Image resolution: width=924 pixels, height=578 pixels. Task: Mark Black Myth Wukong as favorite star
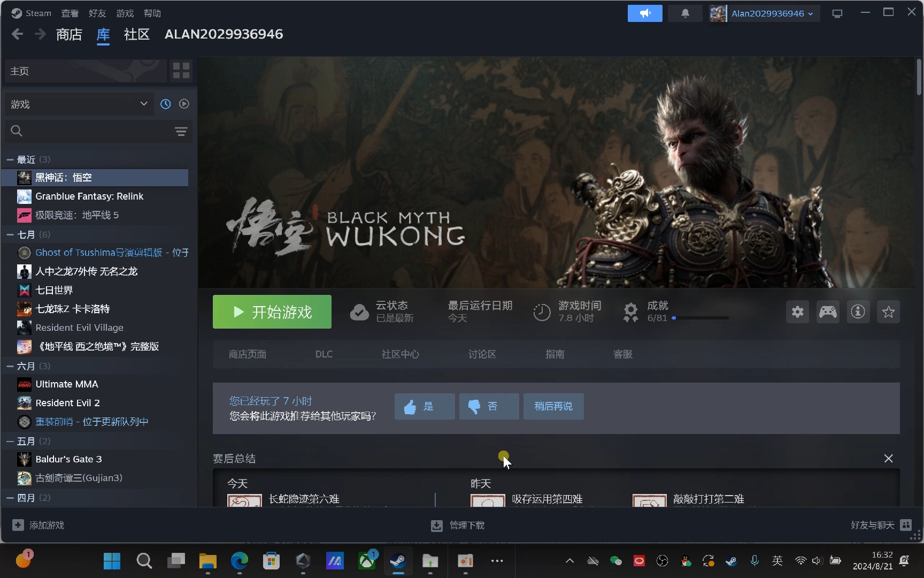tap(888, 311)
